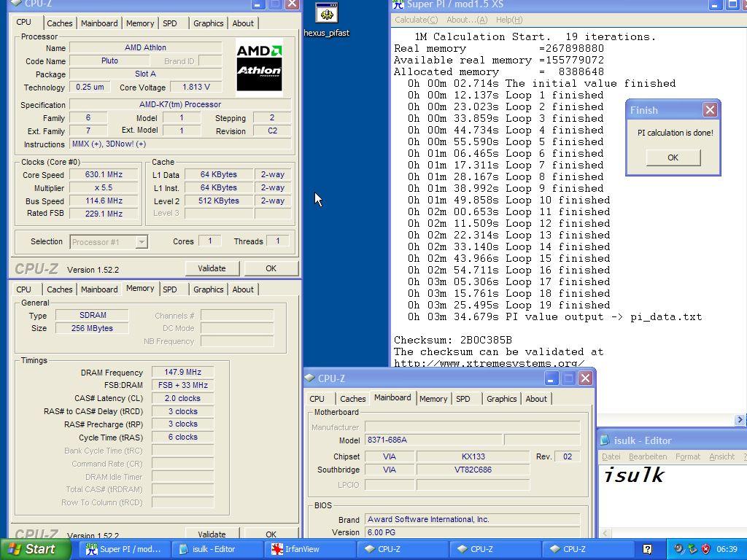
Task: Switch to IrfanView in the taskbar
Action: point(309,549)
